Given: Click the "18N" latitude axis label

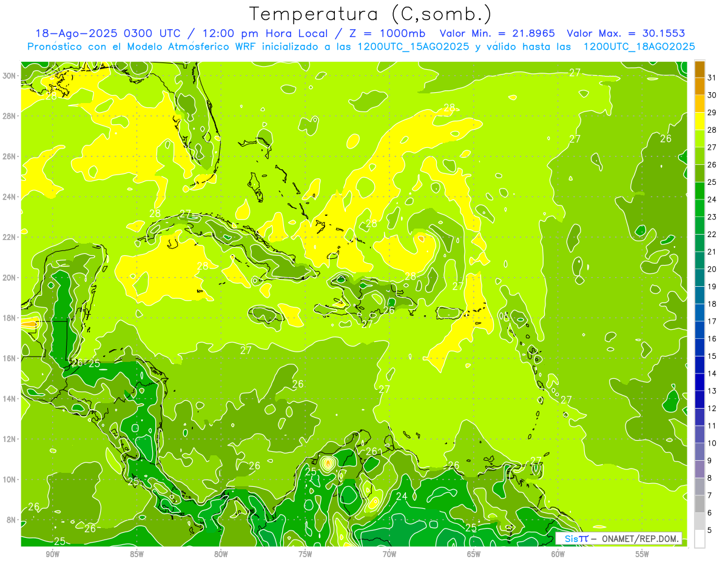Looking at the screenshot, I should [9, 318].
